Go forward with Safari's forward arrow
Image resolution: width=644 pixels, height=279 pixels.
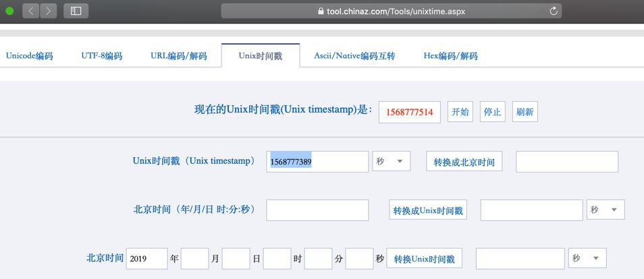(48, 11)
